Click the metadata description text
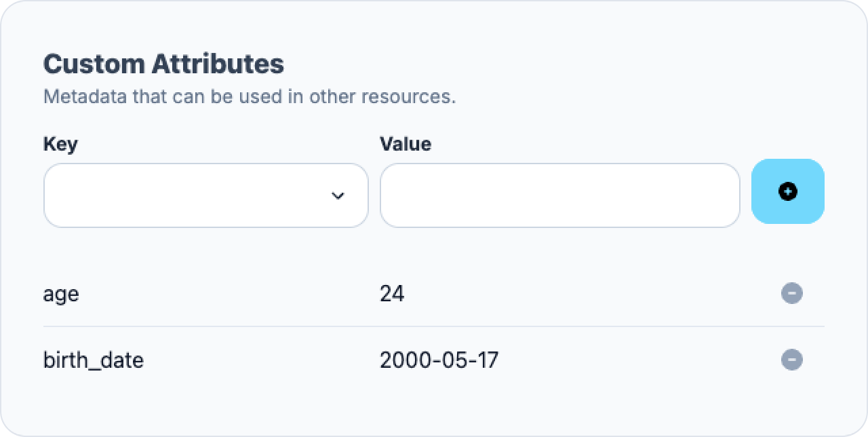This screenshot has width=868, height=437. [250, 96]
